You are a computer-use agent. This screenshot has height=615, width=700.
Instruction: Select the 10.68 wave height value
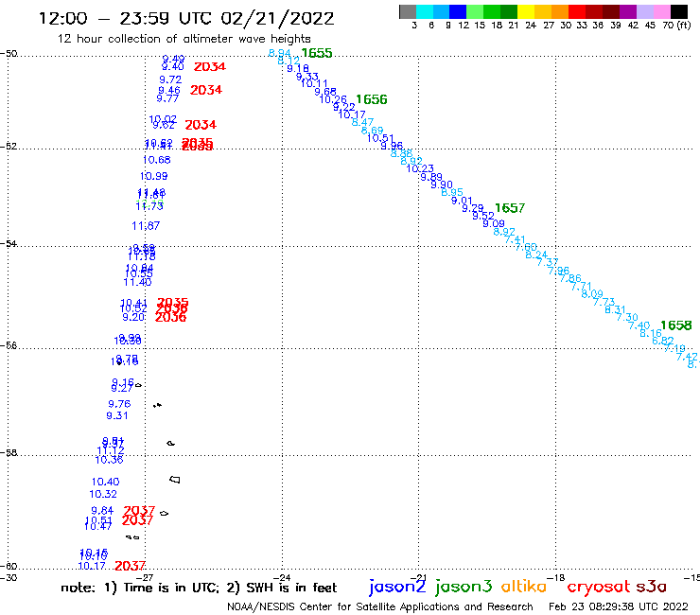pyautogui.click(x=157, y=160)
